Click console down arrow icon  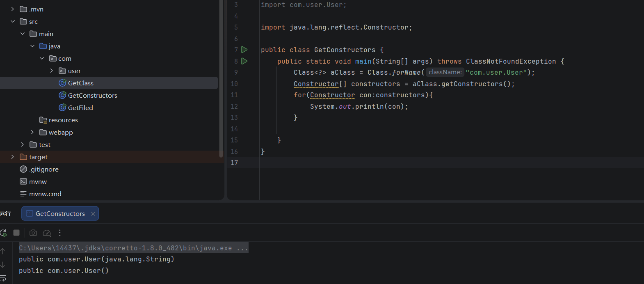pyautogui.click(x=3, y=265)
